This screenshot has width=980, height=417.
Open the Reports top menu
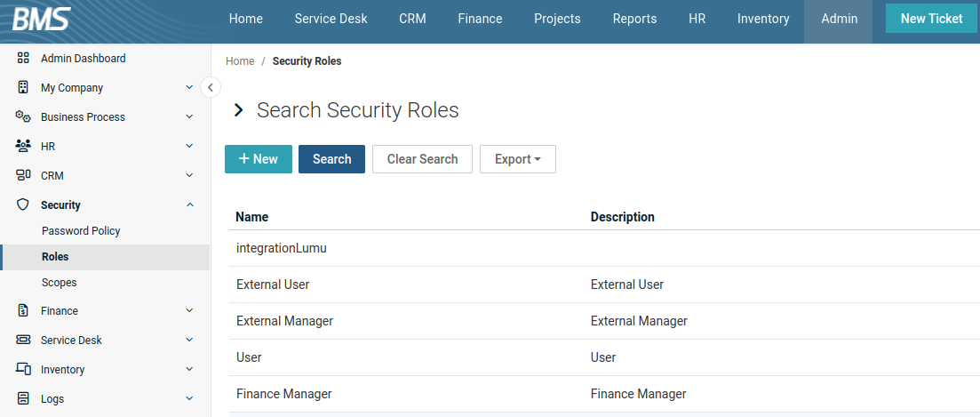(x=634, y=19)
